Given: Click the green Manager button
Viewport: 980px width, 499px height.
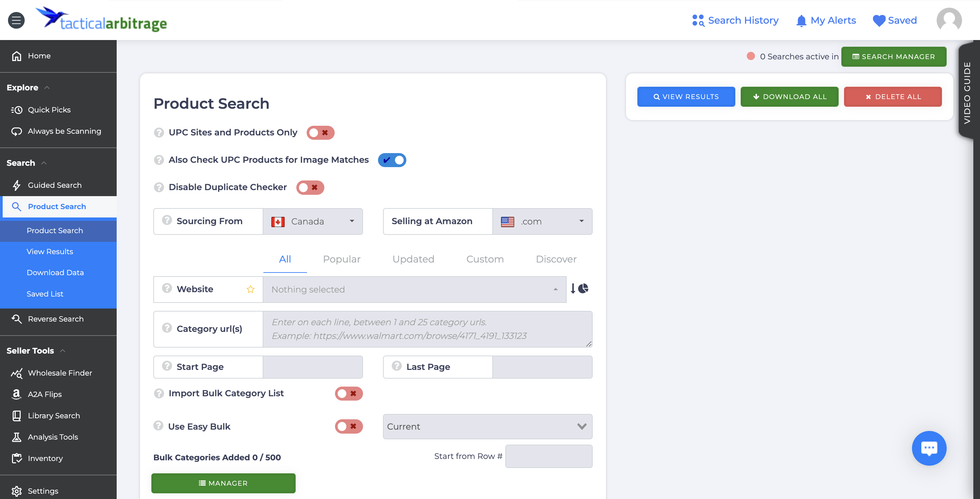Looking at the screenshot, I should 223,483.
